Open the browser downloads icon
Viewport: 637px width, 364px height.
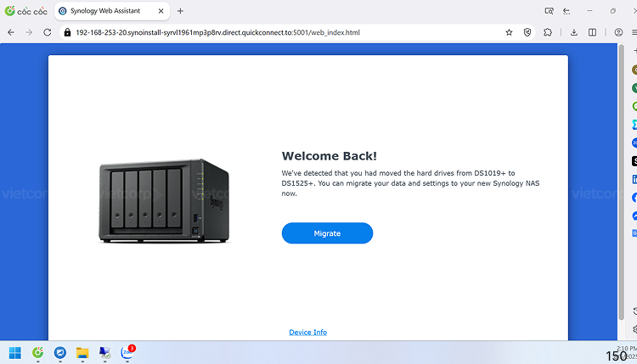(x=575, y=32)
